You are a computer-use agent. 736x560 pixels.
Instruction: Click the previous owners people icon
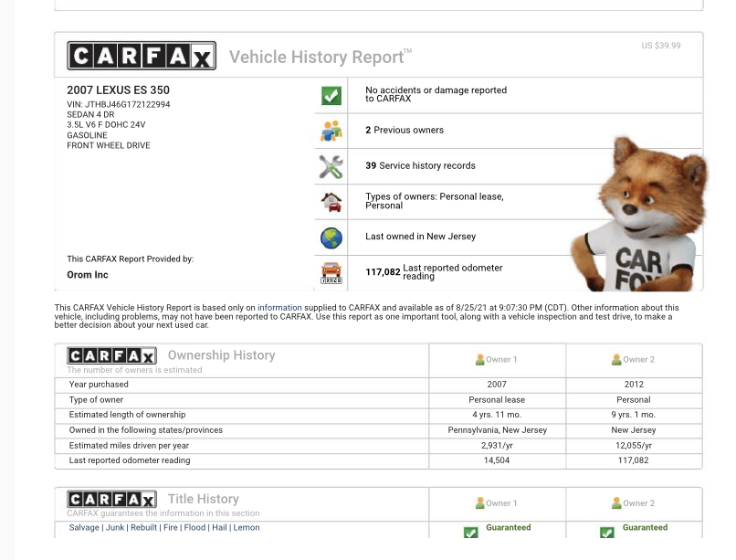click(x=331, y=131)
